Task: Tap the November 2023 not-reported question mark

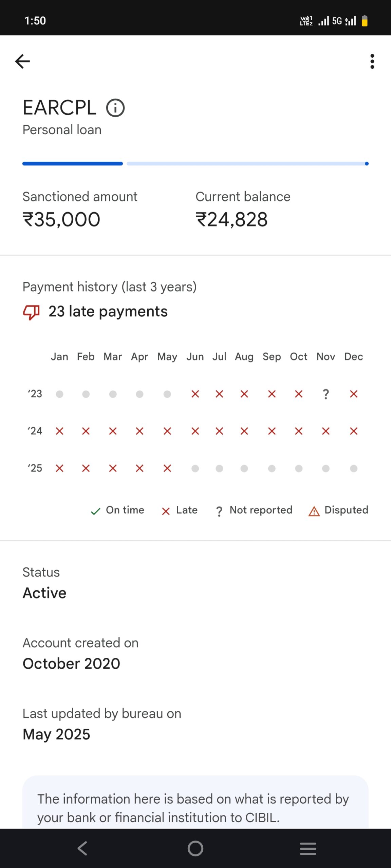Action: pos(326,394)
